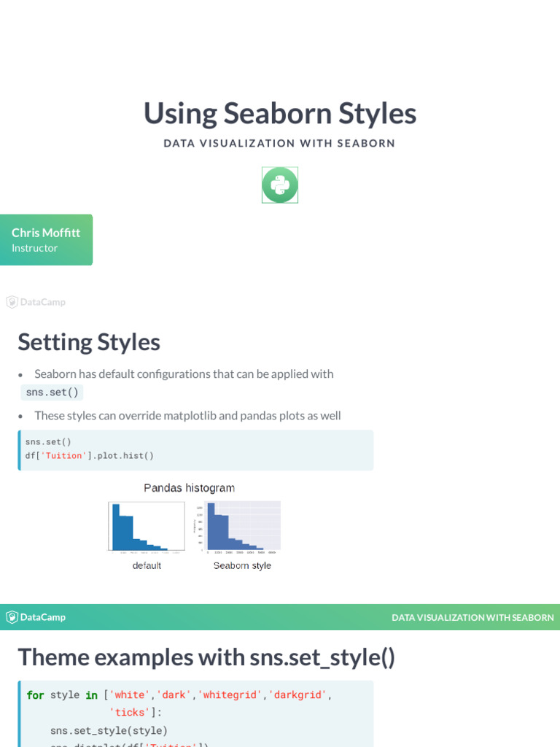Click the banner text 'Data Visualization with Seaborn'

pos(472,617)
